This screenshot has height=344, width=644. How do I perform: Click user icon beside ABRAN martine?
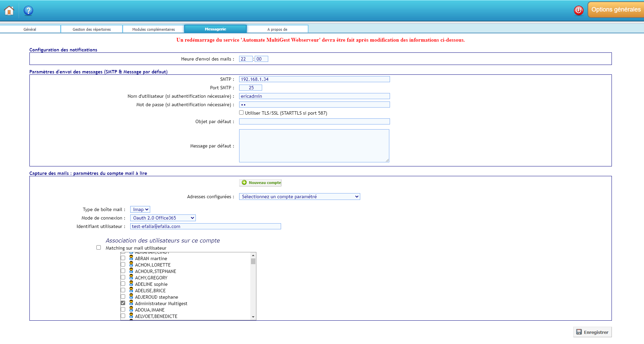pyautogui.click(x=131, y=258)
